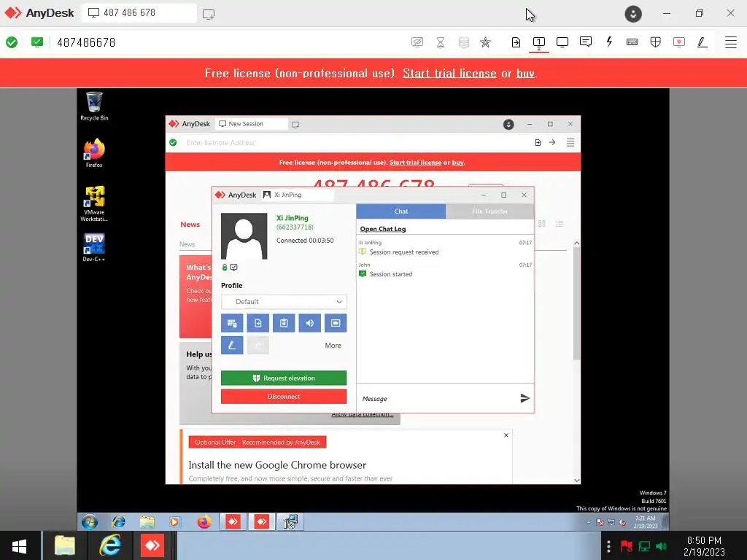Click the New Session tab in remote window

[251, 124]
